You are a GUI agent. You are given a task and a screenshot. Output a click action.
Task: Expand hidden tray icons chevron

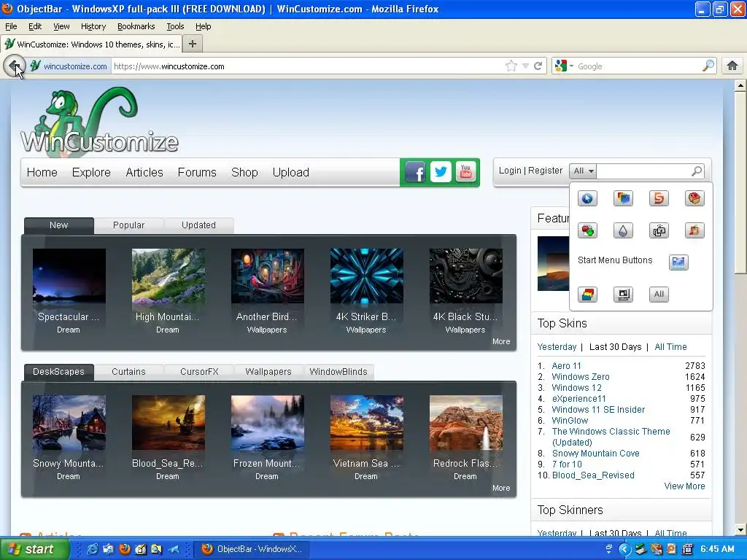(624, 550)
